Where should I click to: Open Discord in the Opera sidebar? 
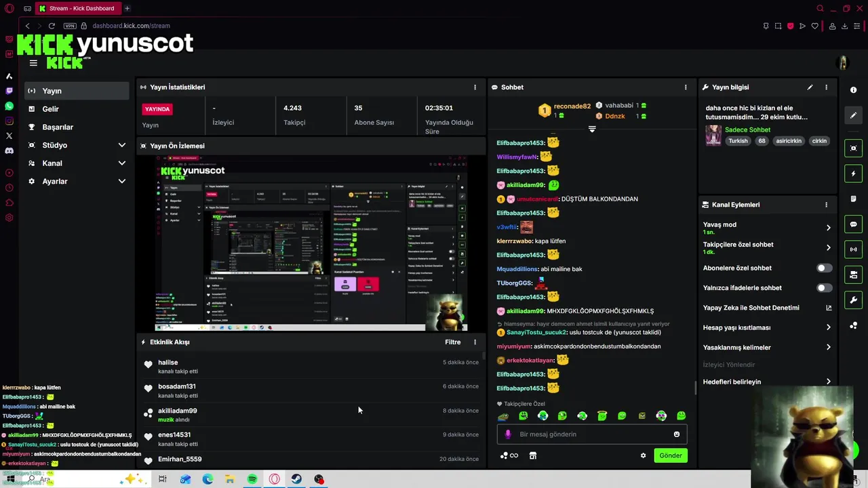pyautogui.click(x=9, y=150)
